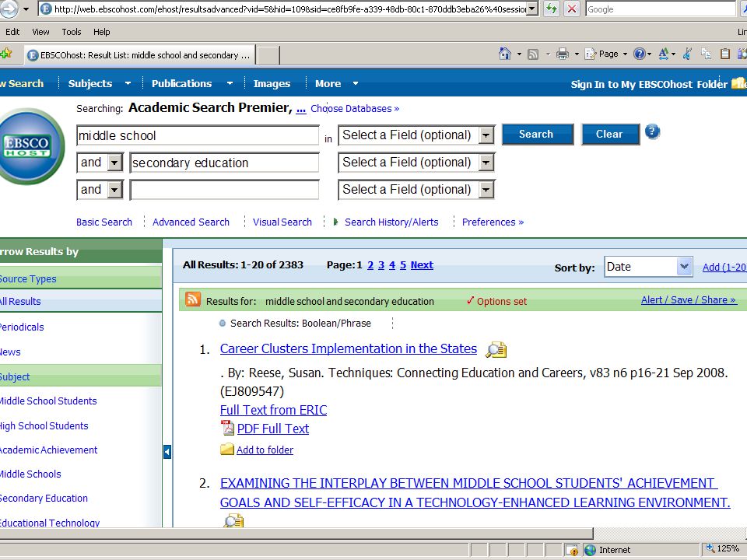Click the zoom level magnifier icon

(710, 548)
